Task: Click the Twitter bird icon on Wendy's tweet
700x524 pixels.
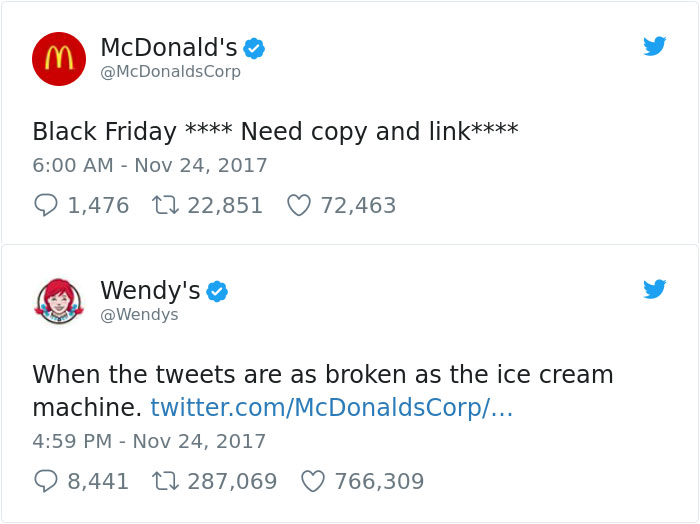Action: point(654,289)
